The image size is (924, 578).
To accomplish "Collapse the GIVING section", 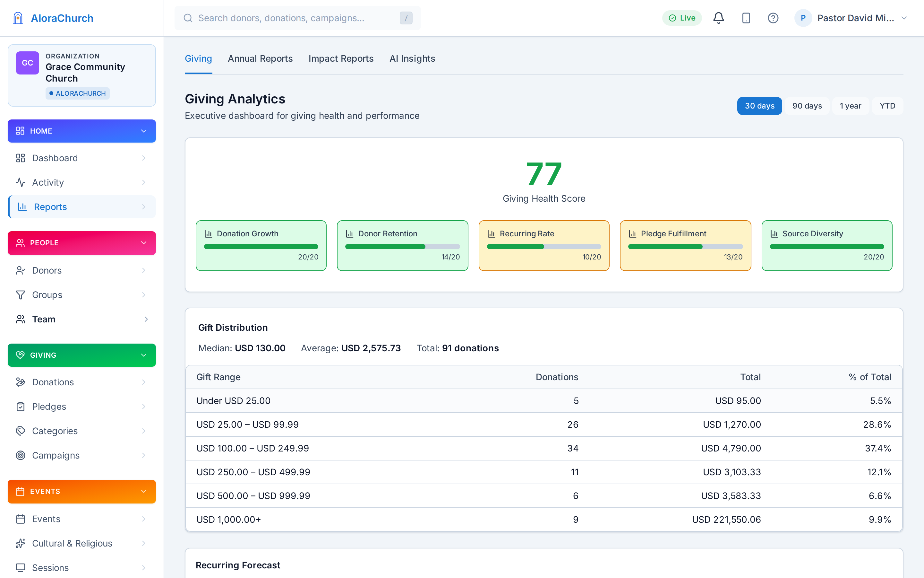I will pyautogui.click(x=82, y=355).
